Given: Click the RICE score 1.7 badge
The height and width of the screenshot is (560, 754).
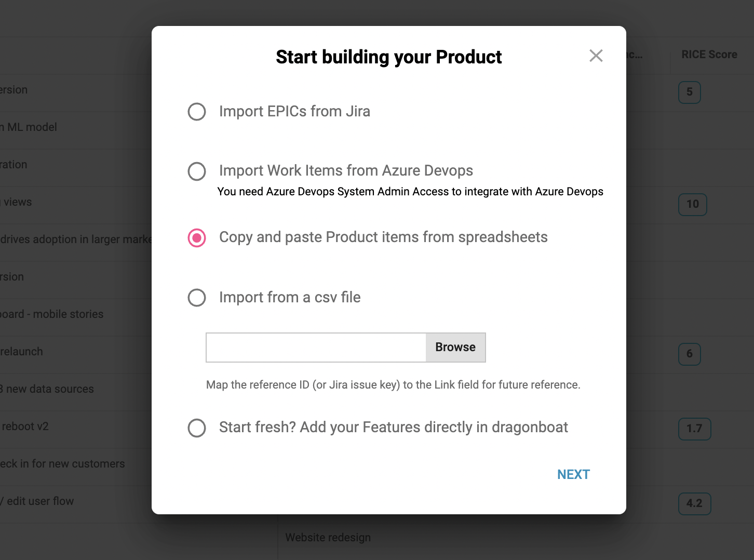Looking at the screenshot, I should pyautogui.click(x=694, y=429).
